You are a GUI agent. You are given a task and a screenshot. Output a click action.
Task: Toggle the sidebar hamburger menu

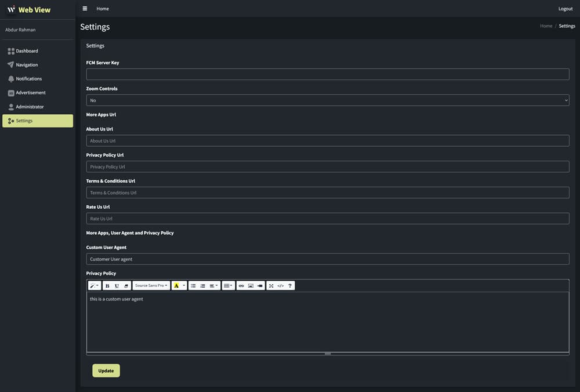[85, 9]
